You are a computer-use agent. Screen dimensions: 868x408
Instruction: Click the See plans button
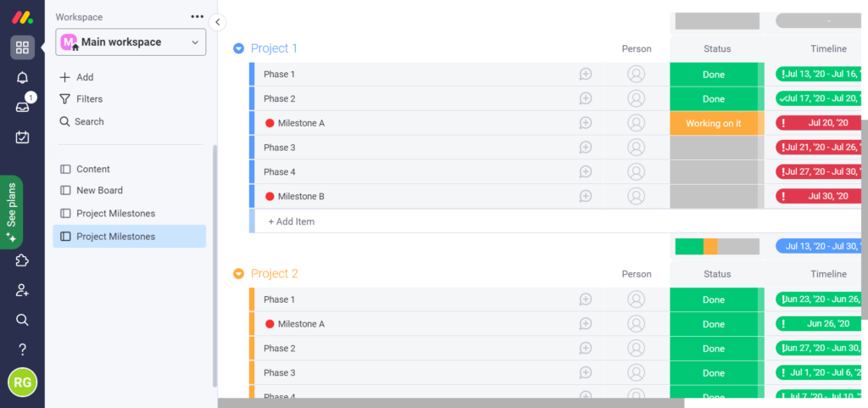[11, 213]
